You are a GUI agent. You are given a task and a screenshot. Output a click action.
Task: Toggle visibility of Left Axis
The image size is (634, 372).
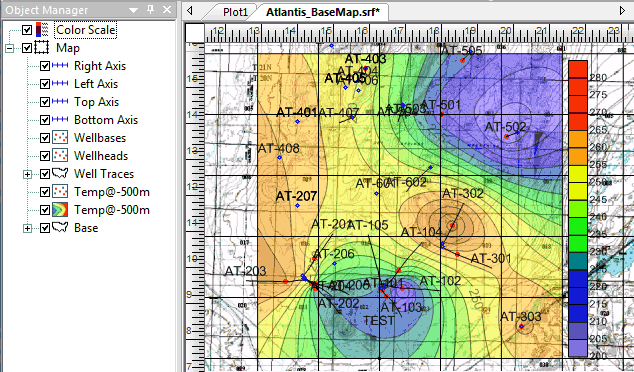(45, 84)
